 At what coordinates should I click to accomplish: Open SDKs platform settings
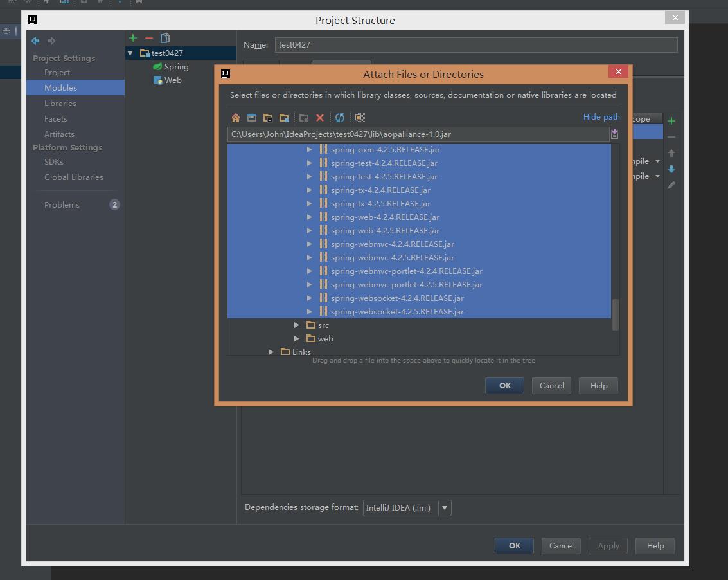(x=54, y=162)
